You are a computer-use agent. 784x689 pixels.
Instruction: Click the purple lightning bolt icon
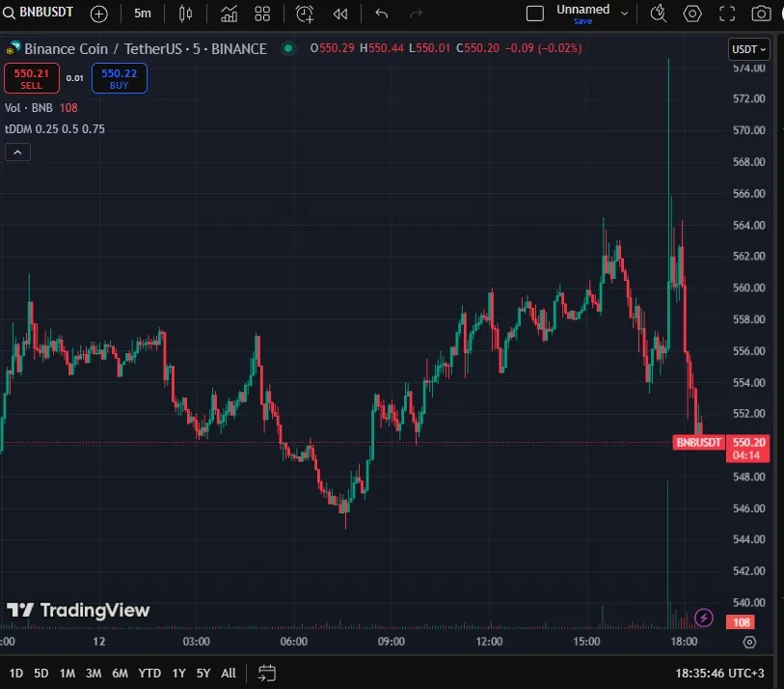(704, 618)
